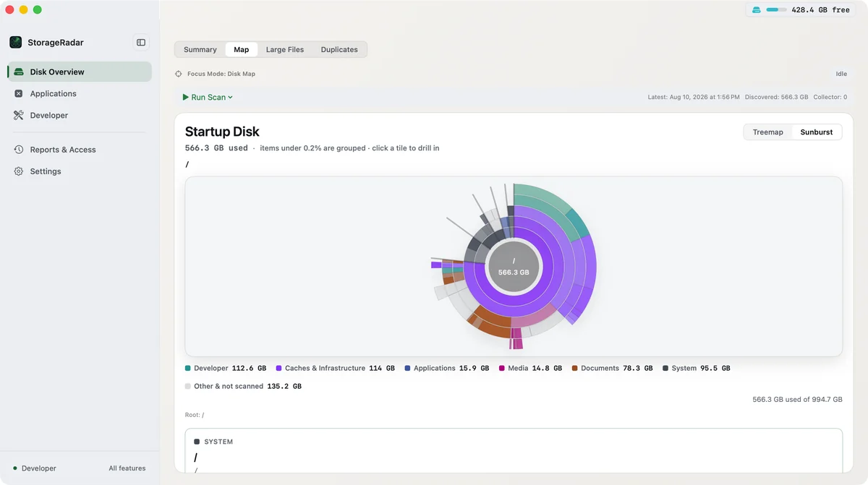Click the Other & not scanned 135.2 GB label
Image resolution: width=868 pixels, height=485 pixels.
point(247,386)
